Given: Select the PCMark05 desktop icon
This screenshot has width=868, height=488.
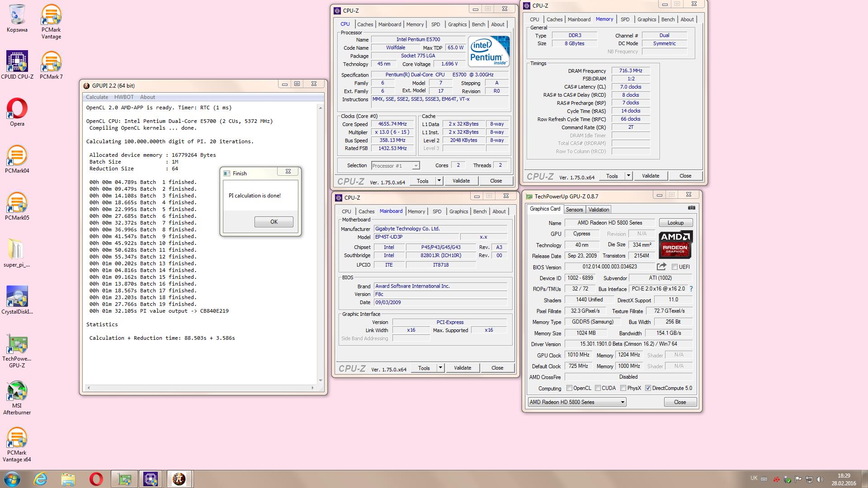Looking at the screenshot, I should [x=17, y=206].
